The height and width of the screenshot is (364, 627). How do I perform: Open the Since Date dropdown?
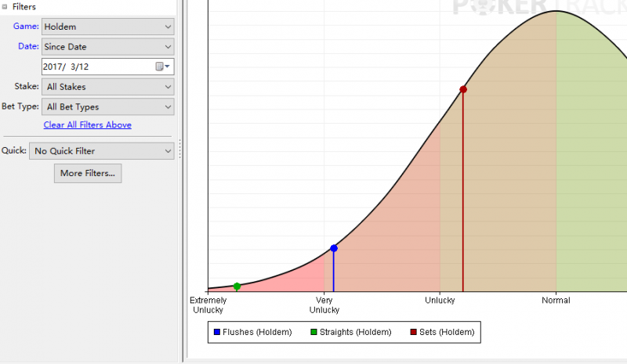pos(107,47)
